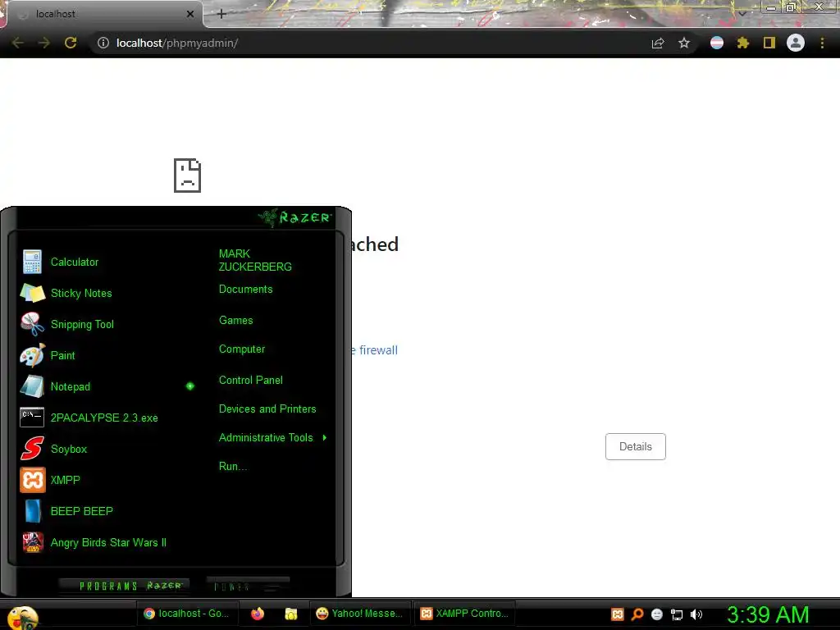
Task: Open Firefox from the taskbar
Action: pos(258,614)
